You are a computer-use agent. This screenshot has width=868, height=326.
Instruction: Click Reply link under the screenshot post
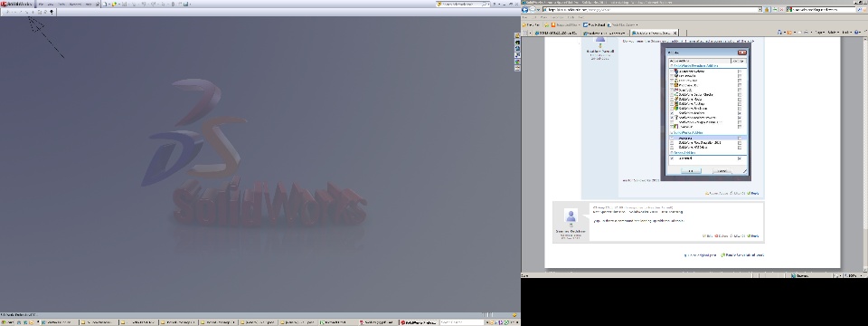click(x=753, y=194)
